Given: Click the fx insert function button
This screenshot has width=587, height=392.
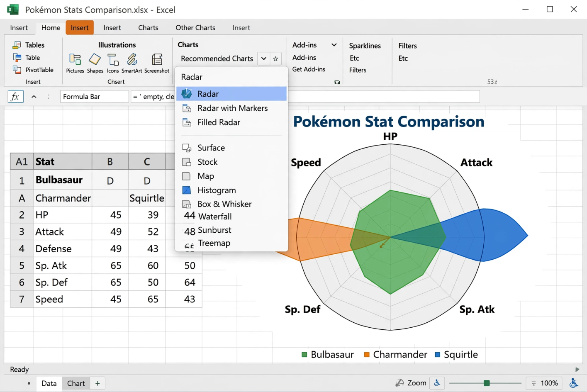Looking at the screenshot, I should coord(15,97).
